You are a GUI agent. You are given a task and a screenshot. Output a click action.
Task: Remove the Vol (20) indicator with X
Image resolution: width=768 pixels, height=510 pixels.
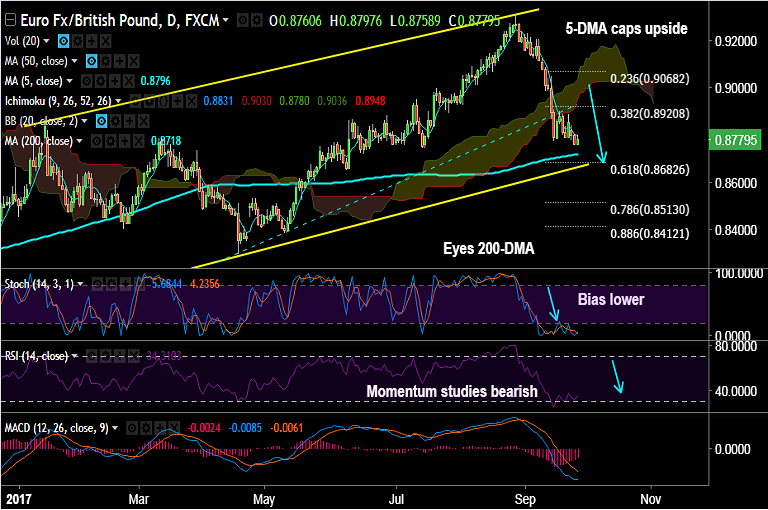coord(106,41)
